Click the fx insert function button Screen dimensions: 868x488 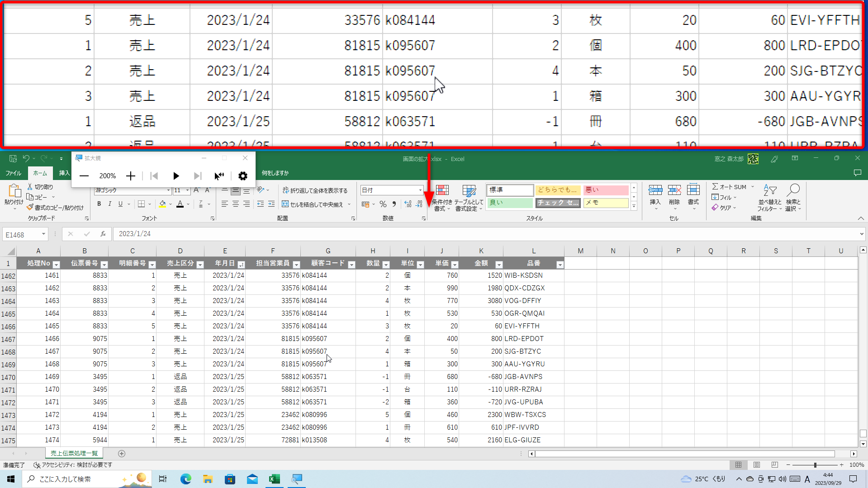103,234
